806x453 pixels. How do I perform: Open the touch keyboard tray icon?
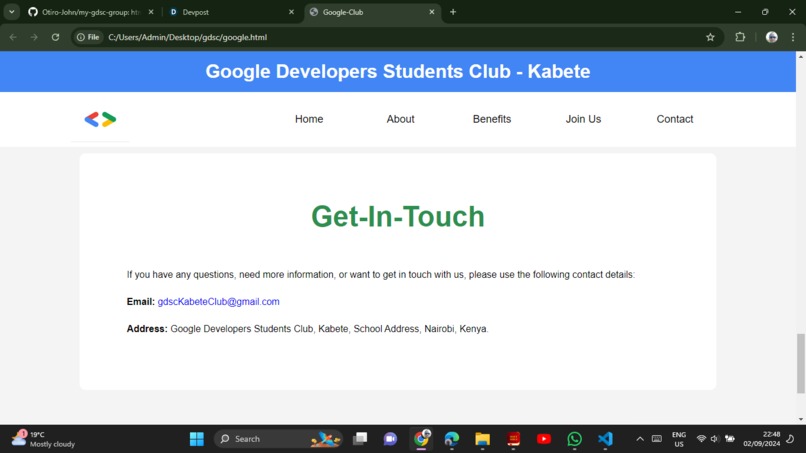[657, 439]
